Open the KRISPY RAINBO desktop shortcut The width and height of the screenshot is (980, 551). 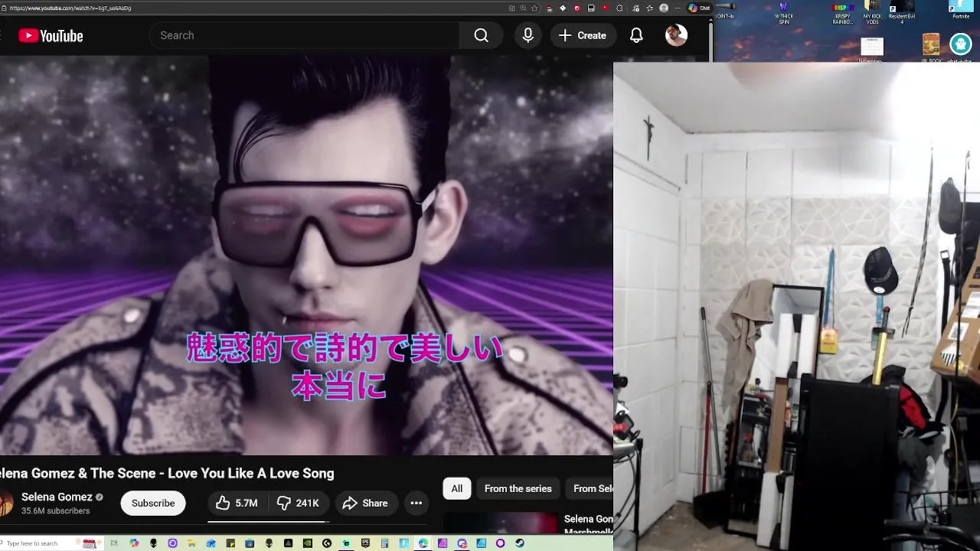pos(843,13)
